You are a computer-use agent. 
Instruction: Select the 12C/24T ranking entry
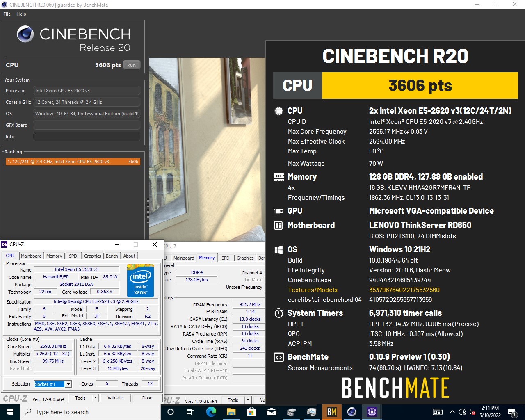point(73,162)
